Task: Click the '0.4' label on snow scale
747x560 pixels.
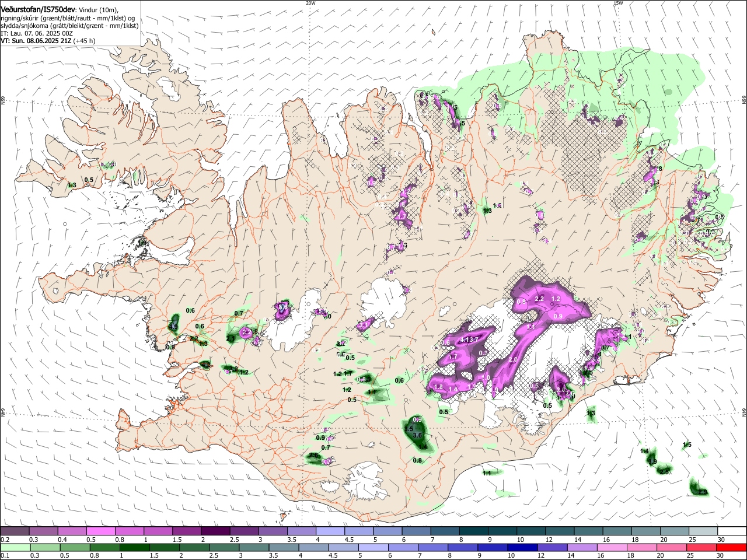Action: pos(62,540)
